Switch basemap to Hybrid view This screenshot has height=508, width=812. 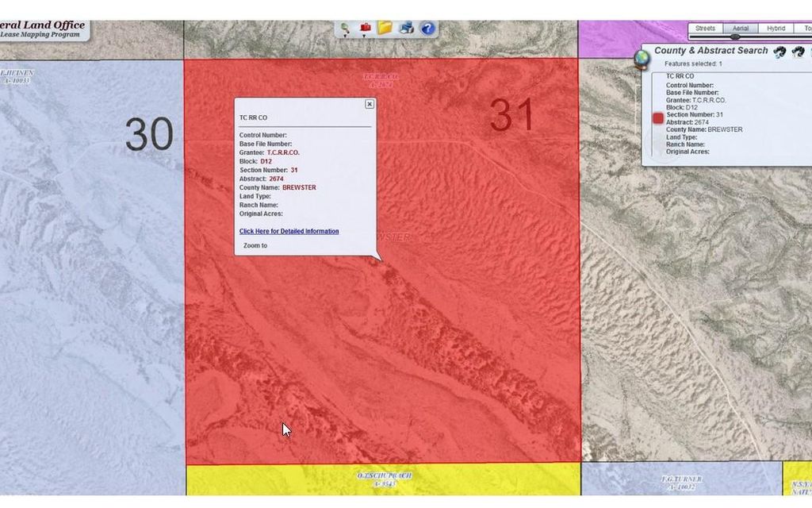[x=776, y=29]
